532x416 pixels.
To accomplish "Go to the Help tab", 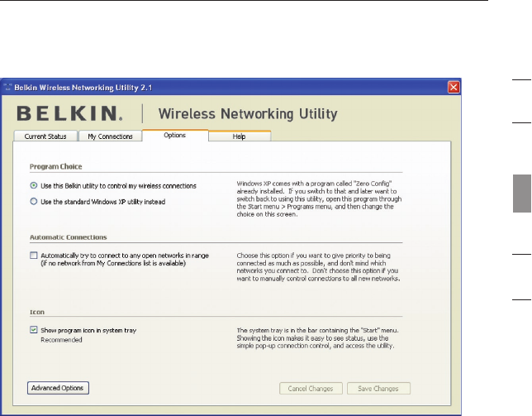I will 240,136.
